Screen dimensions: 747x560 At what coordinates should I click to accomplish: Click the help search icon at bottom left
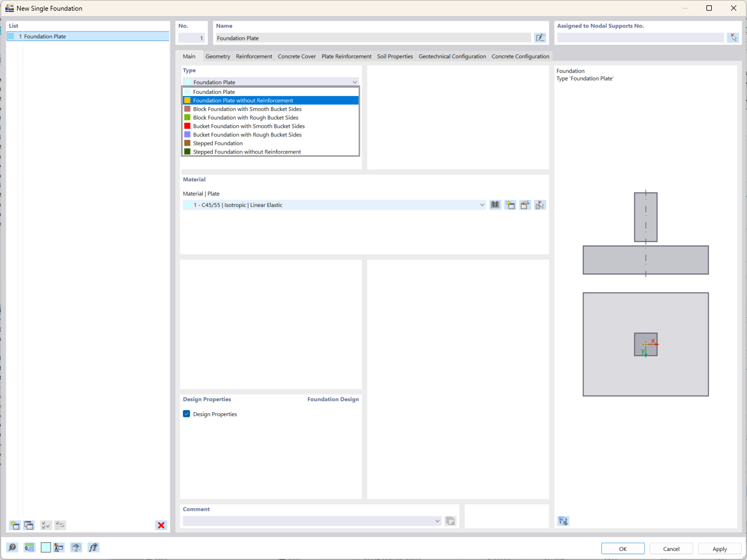[12, 548]
